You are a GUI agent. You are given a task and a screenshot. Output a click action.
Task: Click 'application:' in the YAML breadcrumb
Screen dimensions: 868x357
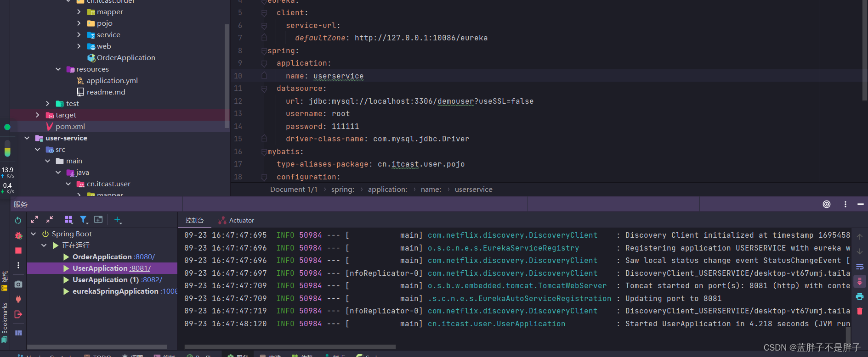[x=387, y=190]
